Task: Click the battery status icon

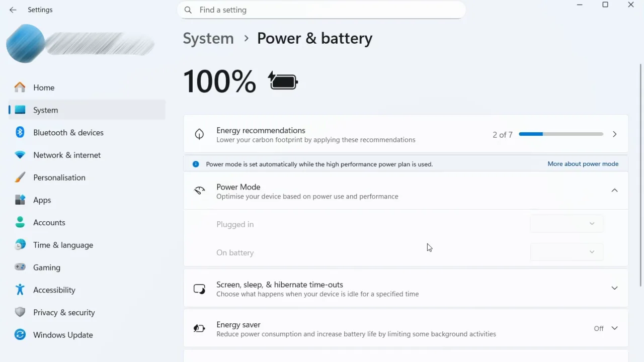Action: [x=282, y=80]
